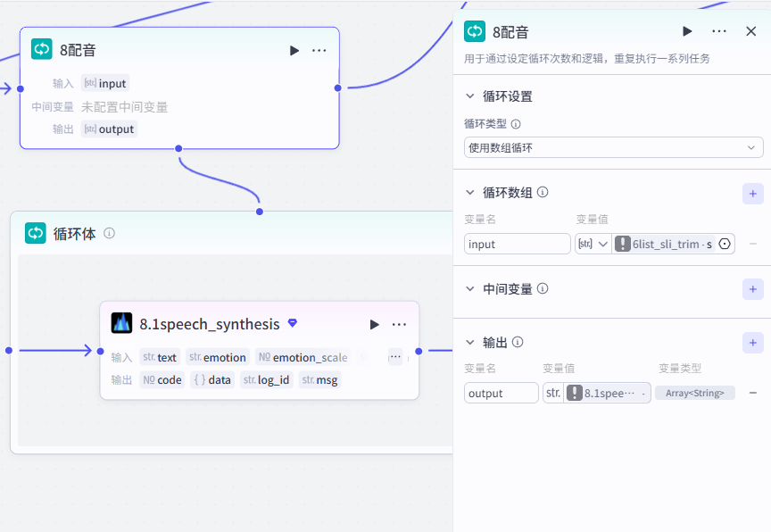Open more options in 8配音 side panel
This screenshot has width=771, height=532.
click(719, 31)
